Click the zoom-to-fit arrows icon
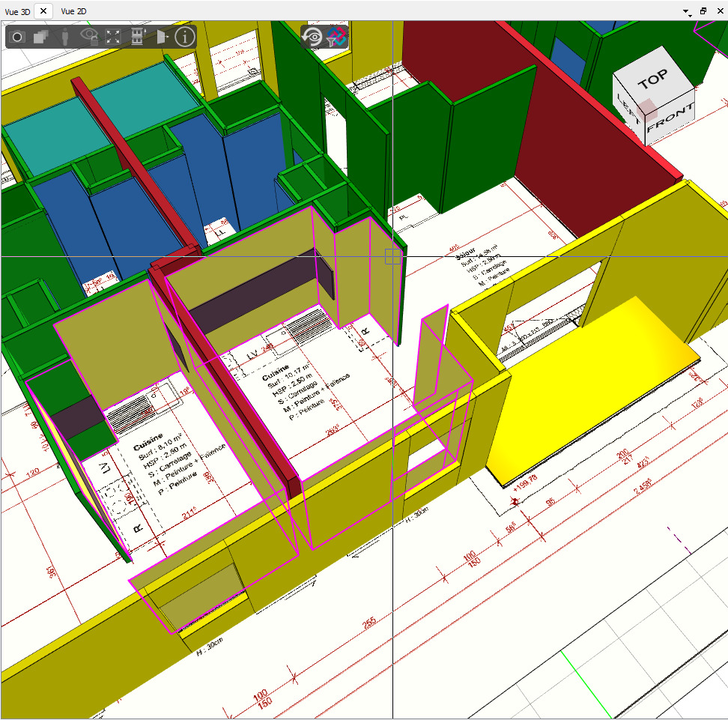 pyautogui.click(x=112, y=37)
